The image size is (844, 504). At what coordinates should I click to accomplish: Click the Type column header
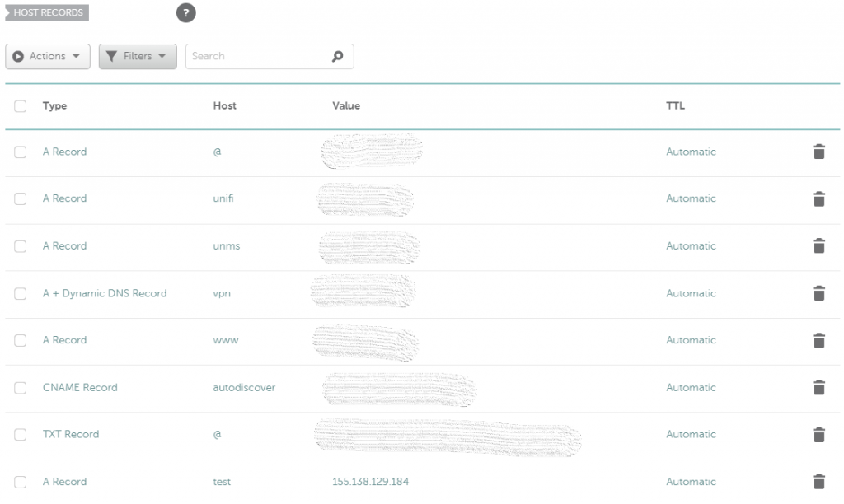(54, 106)
